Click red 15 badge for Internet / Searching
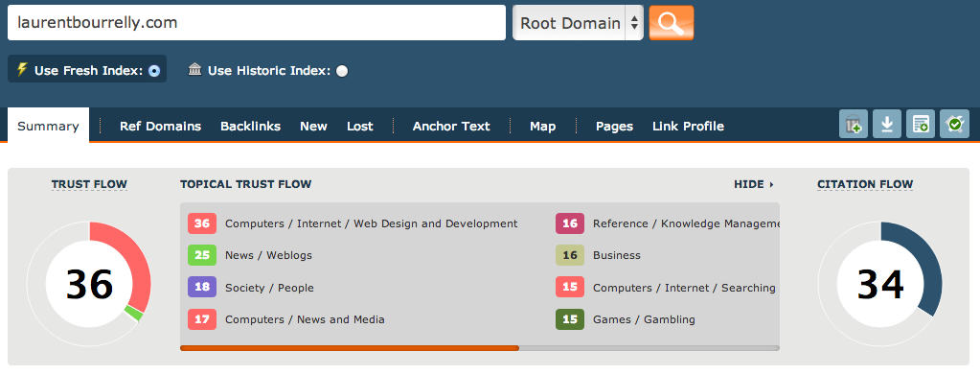Image resolution: width=980 pixels, height=375 pixels. click(x=570, y=288)
